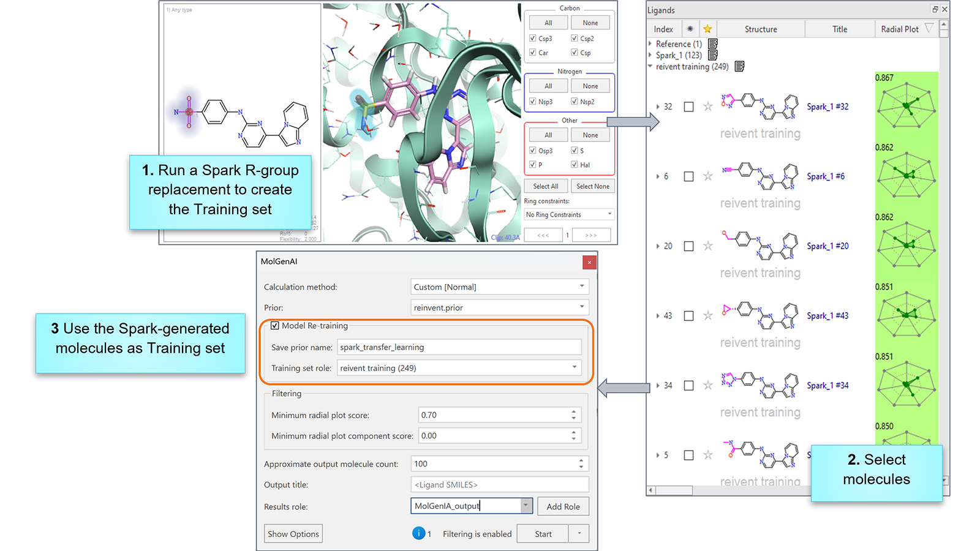This screenshot has height=551, width=980.
Task: Click the notes icon beside Spark_1 role
Action: pyautogui.click(x=712, y=55)
